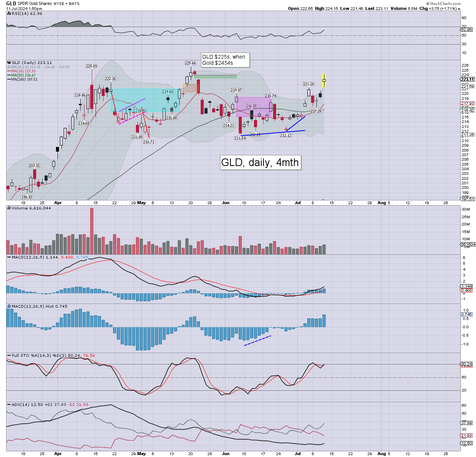This screenshot has height=457, width=476.
Task: Click the Volume panel bar chart icon
Action: coord(9,208)
